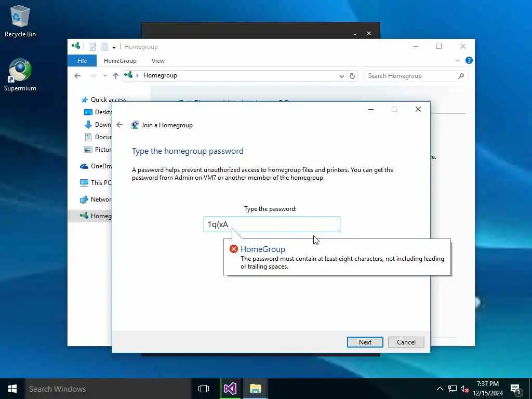Click the Next button
The height and width of the screenshot is (399, 532).
[365, 342]
